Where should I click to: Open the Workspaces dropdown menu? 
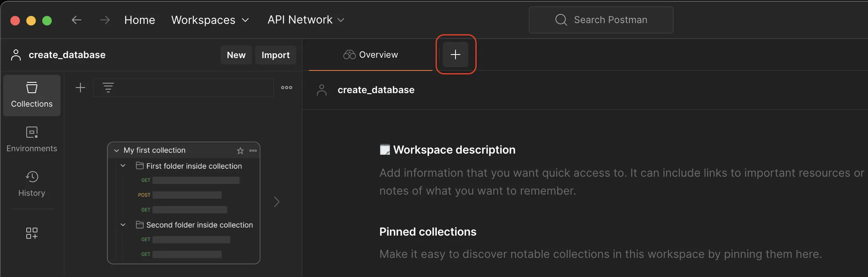click(210, 20)
